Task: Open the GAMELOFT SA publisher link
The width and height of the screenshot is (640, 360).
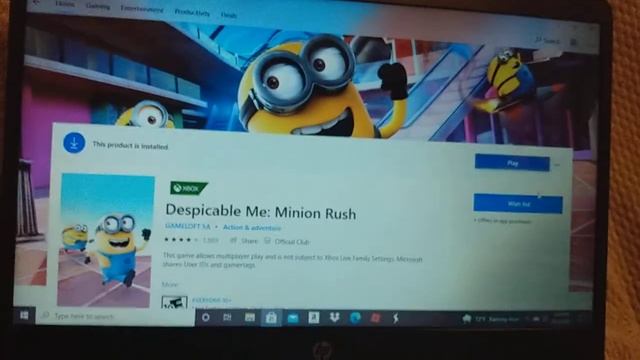Action: [x=188, y=226]
